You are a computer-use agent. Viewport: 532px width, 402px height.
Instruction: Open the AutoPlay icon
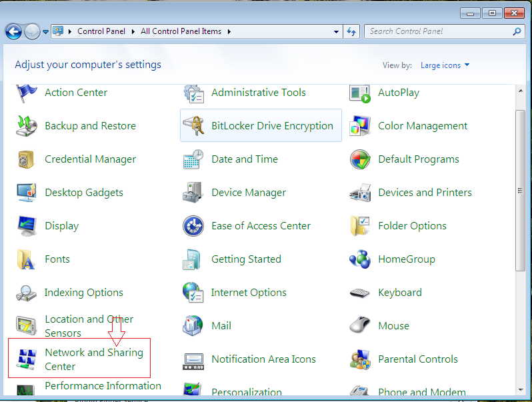[x=359, y=94]
